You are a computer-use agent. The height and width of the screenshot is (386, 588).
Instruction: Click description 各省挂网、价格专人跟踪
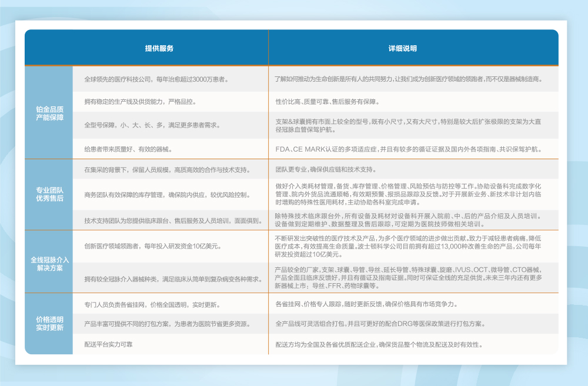pyautogui.click(x=366, y=304)
